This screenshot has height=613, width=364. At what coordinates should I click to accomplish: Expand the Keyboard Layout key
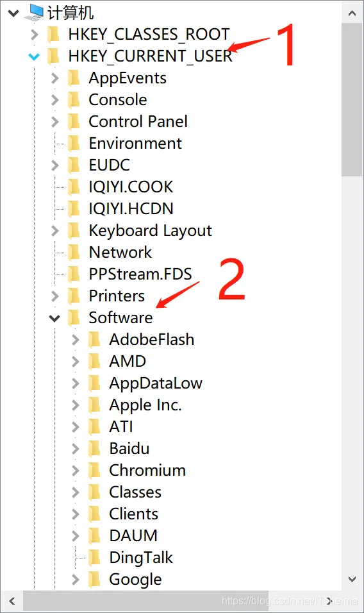pos(55,231)
